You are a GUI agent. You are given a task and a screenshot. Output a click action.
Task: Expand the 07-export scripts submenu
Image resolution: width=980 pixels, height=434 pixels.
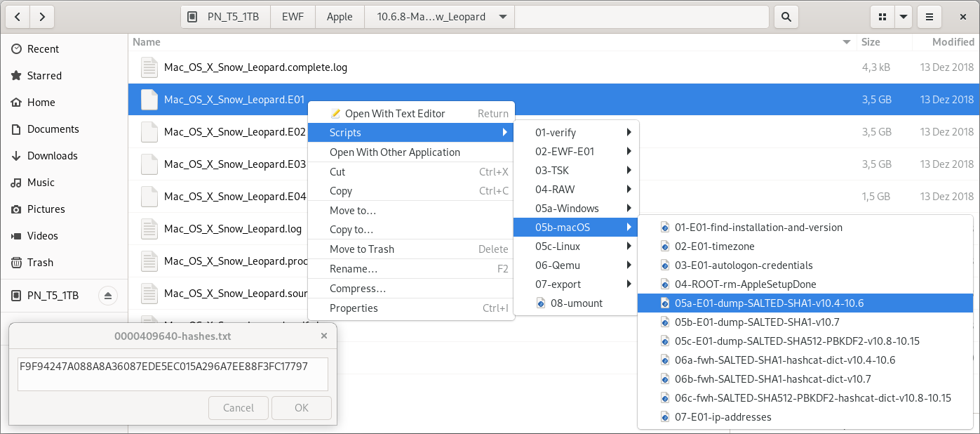point(576,284)
